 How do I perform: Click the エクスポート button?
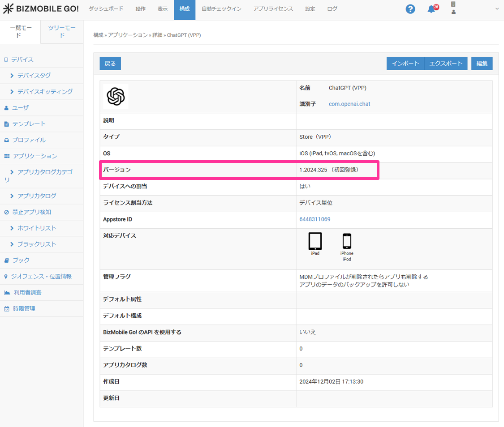tap(446, 64)
